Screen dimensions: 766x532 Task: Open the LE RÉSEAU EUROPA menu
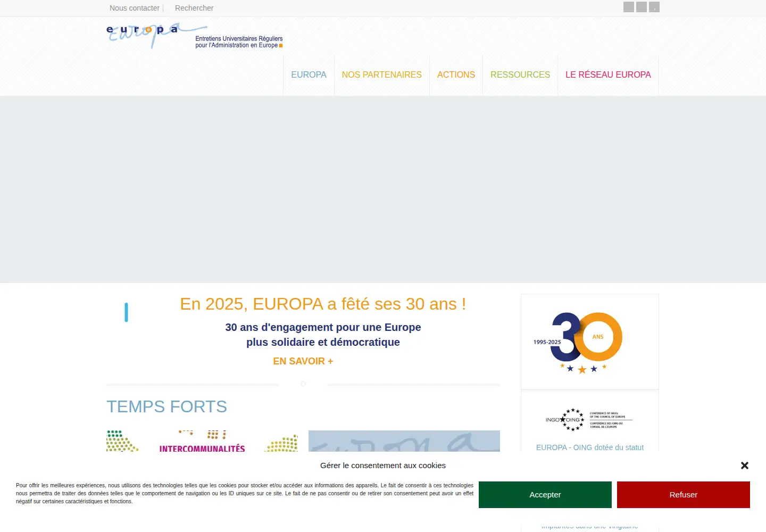pos(608,75)
